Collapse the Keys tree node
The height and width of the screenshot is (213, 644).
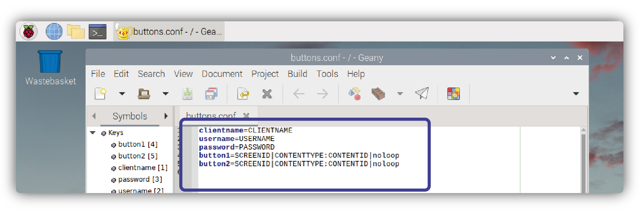tap(93, 133)
